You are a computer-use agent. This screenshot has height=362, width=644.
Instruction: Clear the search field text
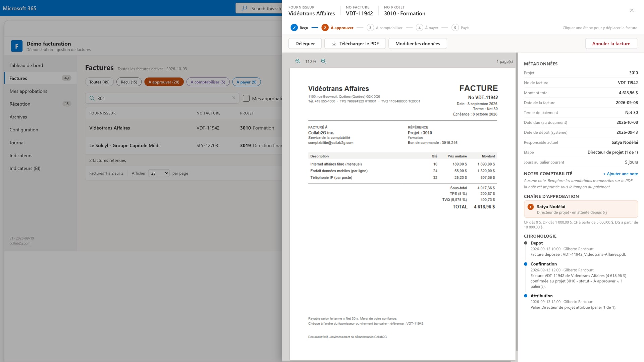(x=233, y=98)
